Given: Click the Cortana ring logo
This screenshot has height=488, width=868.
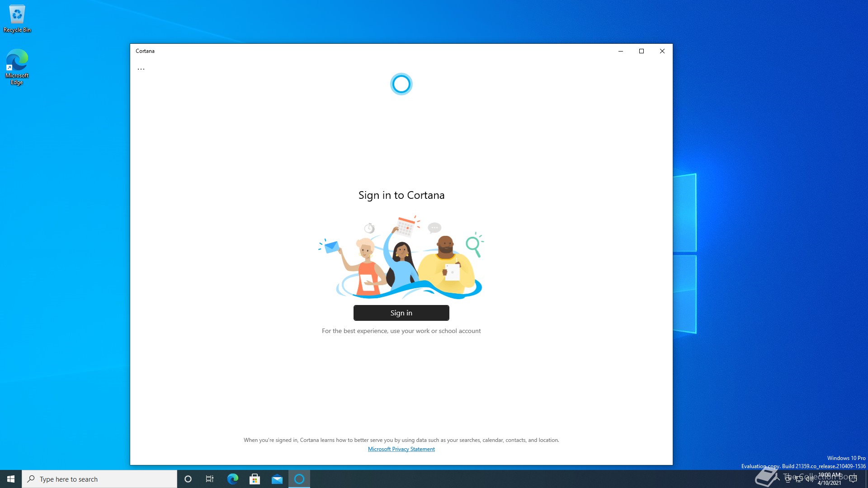Looking at the screenshot, I should (401, 84).
